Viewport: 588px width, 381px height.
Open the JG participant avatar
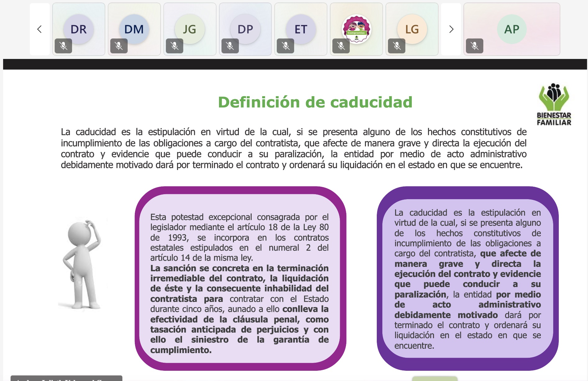point(189,29)
